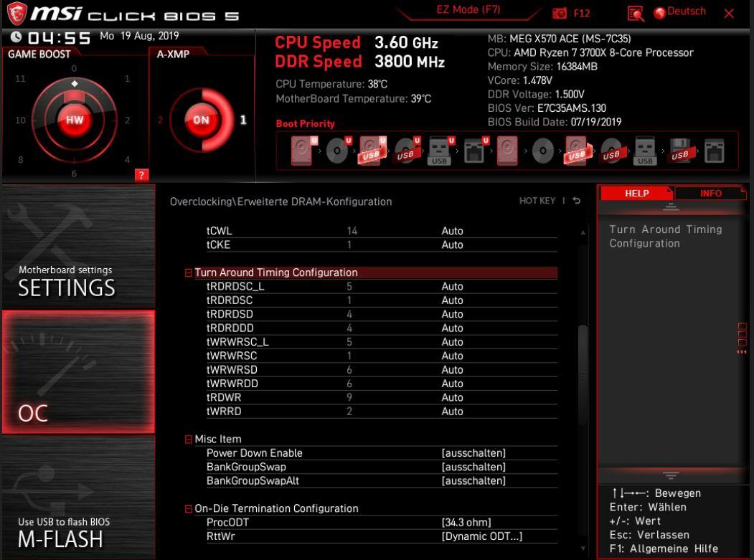Go back with the return arrow icon
754x560 pixels.
tap(577, 201)
